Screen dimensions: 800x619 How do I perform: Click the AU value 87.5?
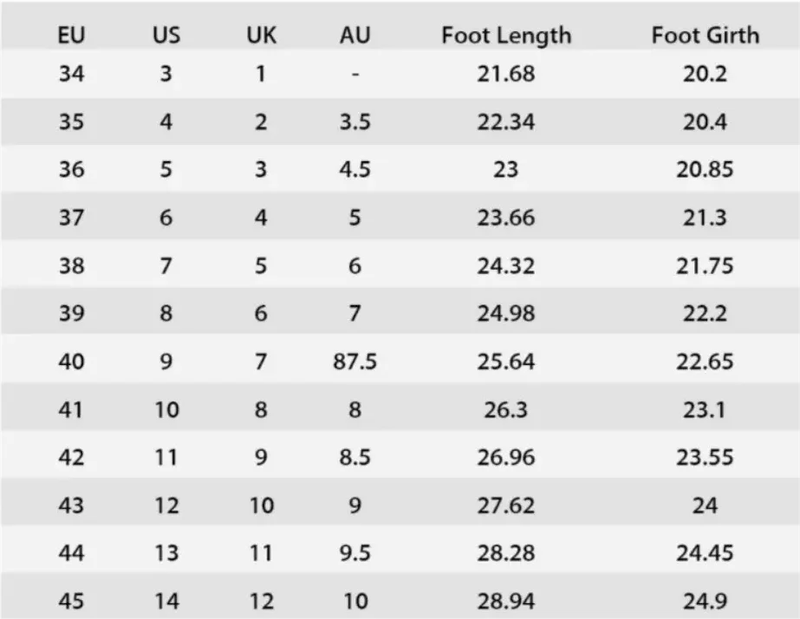355,362
